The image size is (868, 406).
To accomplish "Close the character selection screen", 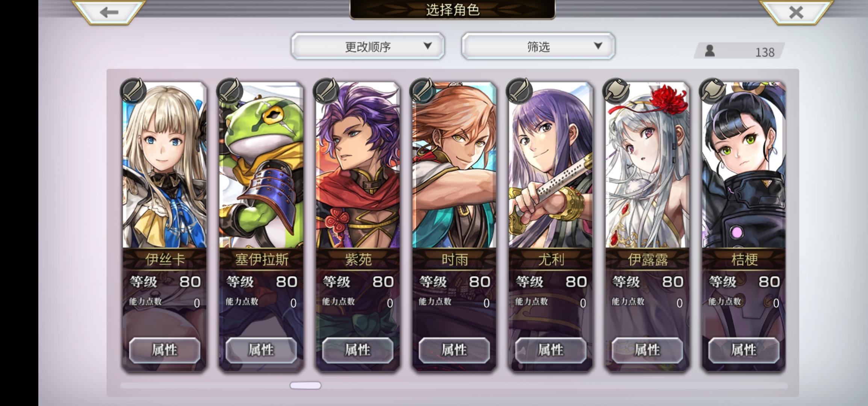I will 796,12.
